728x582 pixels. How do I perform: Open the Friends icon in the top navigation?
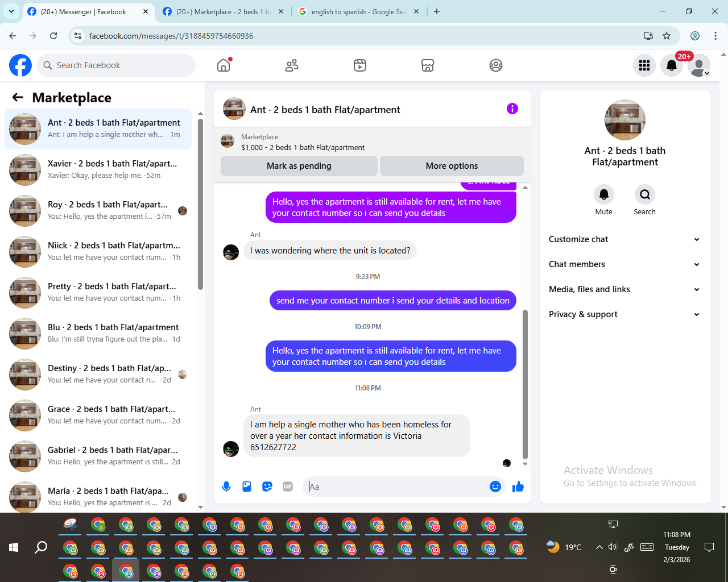tap(292, 65)
